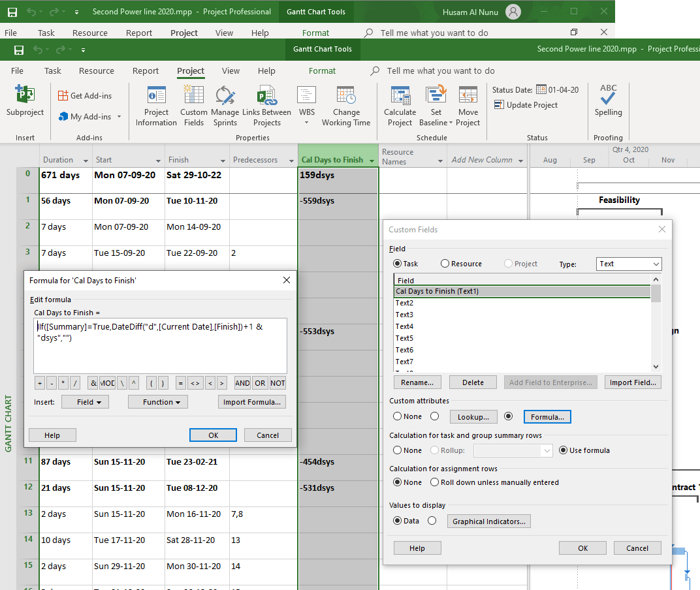This screenshot has height=590, width=700.
Task: Click Calculate Project icon
Action: (x=400, y=95)
